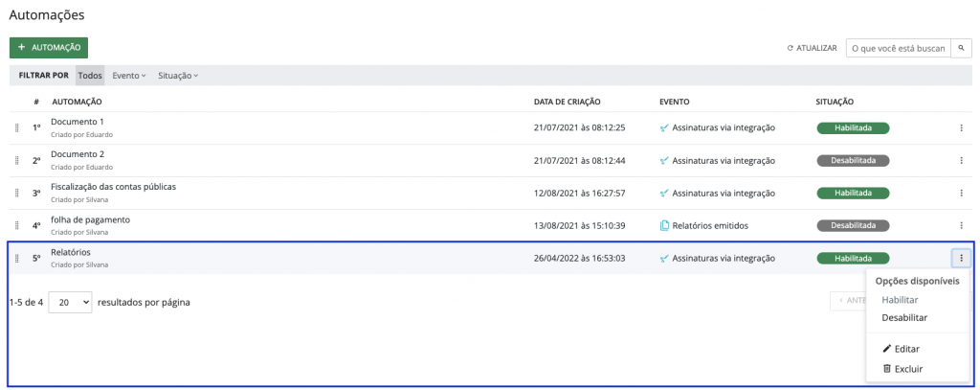Viewport: 980px width, 390px height.
Task: Expand the Situação filter dropdown
Action: point(178,76)
